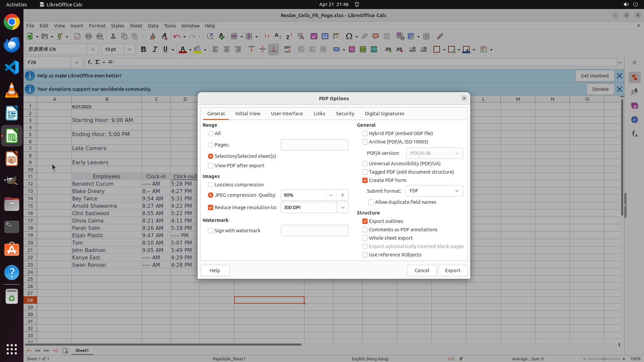Click the Pages range input field
The height and width of the screenshot is (362, 644).
click(x=314, y=145)
